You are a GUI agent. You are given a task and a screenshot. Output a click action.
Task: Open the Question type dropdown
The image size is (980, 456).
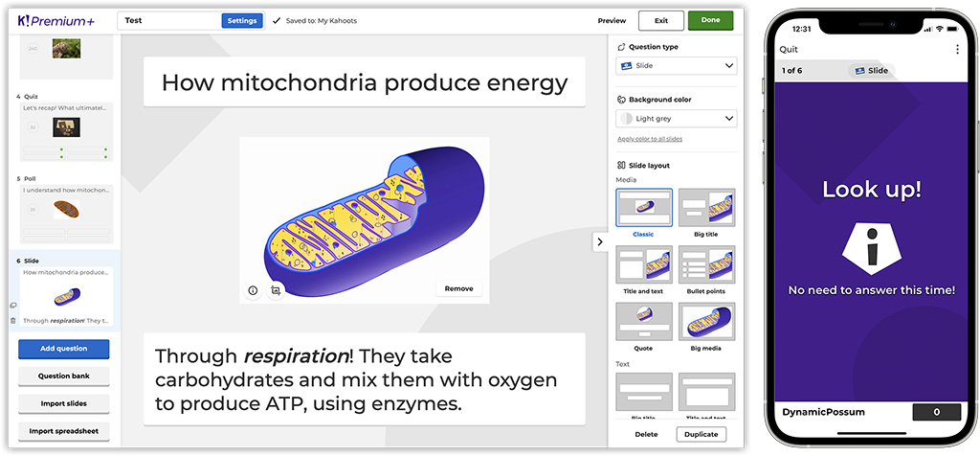[x=677, y=66]
